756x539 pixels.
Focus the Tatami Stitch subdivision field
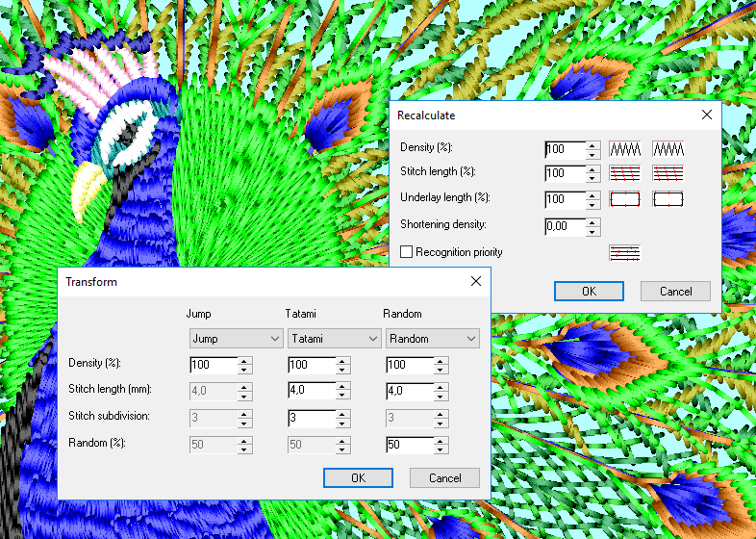coord(312,418)
